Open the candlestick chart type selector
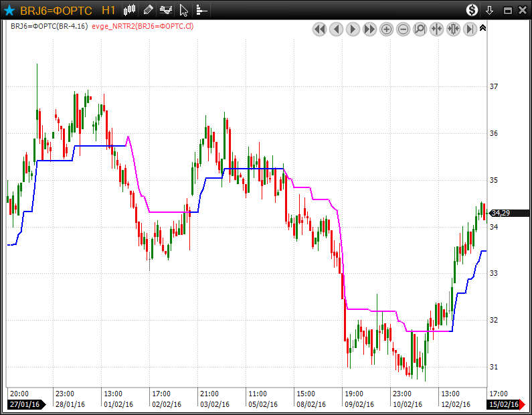This screenshot has height=415, width=532. 130,10
